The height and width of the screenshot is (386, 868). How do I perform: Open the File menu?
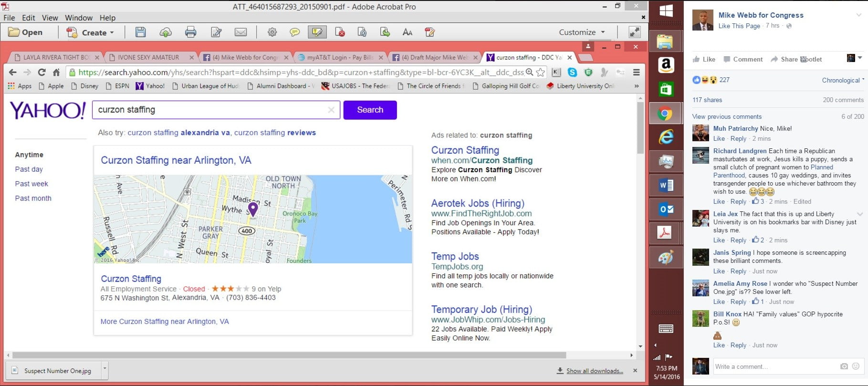point(9,18)
